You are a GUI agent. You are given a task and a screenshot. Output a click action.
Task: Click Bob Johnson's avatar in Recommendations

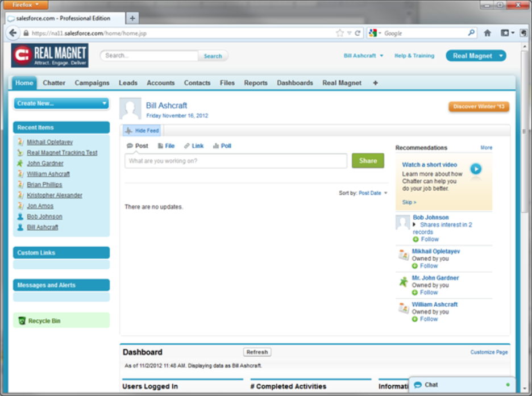[x=403, y=222]
